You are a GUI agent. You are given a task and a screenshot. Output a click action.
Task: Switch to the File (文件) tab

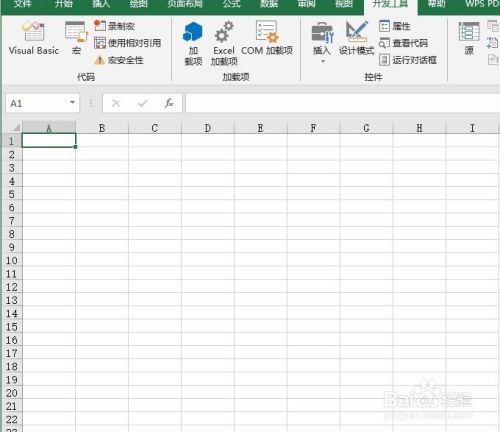click(x=22, y=4)
